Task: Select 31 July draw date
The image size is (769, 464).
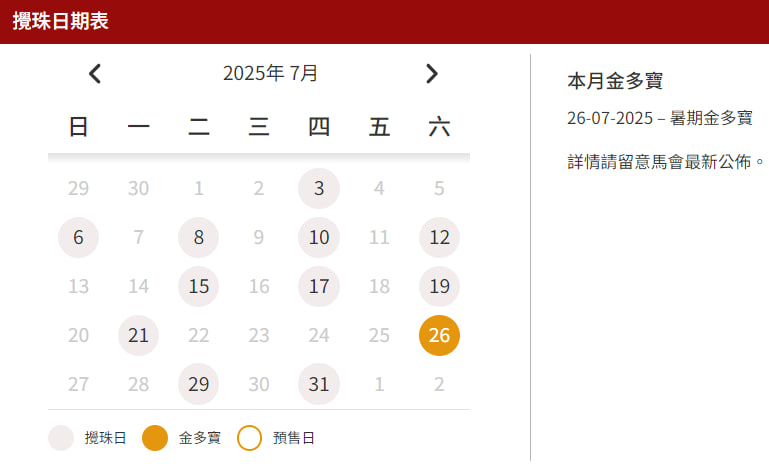Action: [319, 385]
